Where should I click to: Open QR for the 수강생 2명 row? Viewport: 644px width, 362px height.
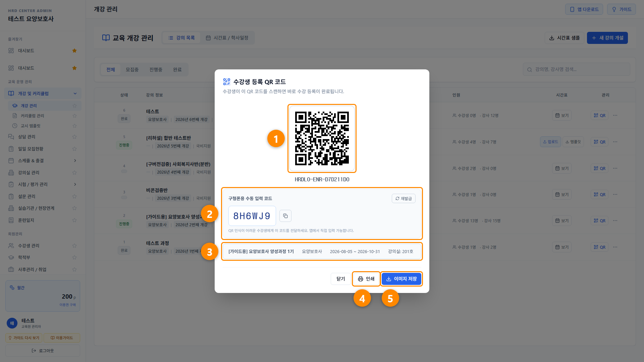599,168
